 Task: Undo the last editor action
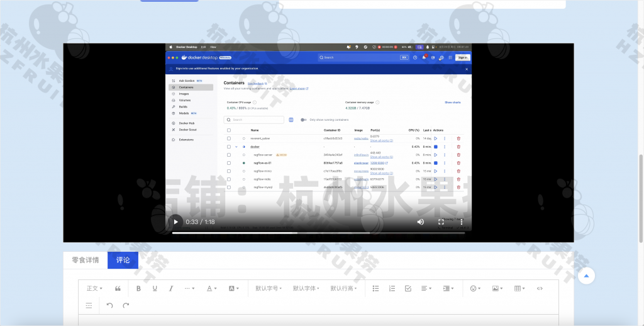coord(109,306)
